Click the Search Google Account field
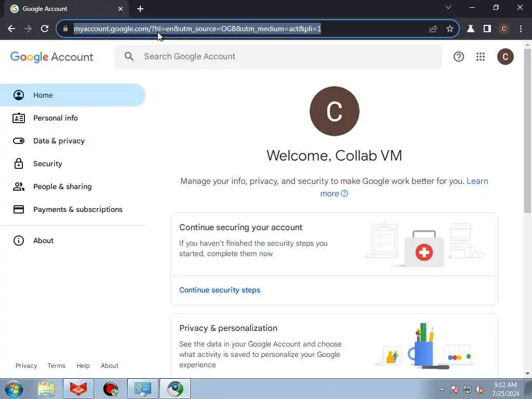Screen dimensions: 532x399 tap(278, 57)
